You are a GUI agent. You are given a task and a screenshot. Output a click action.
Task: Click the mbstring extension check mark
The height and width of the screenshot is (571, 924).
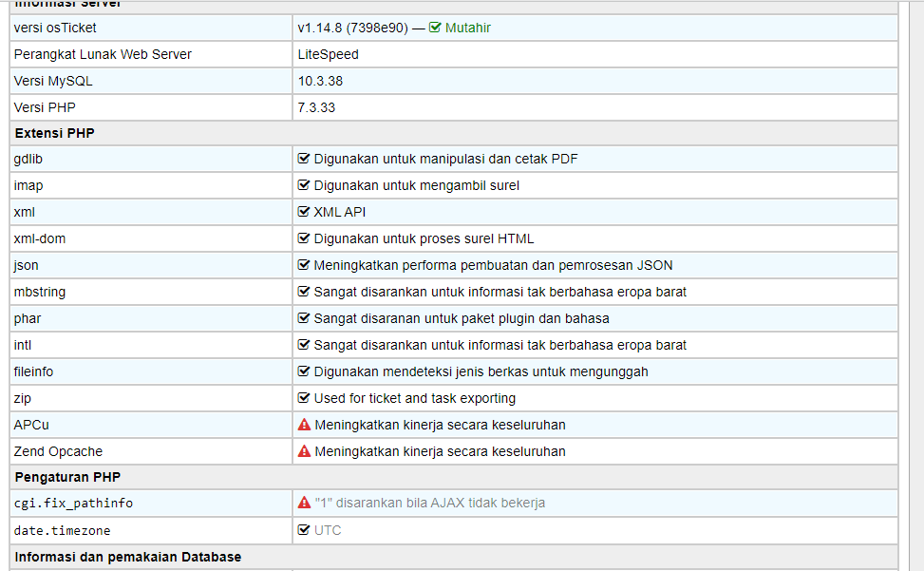pos(304,292)
